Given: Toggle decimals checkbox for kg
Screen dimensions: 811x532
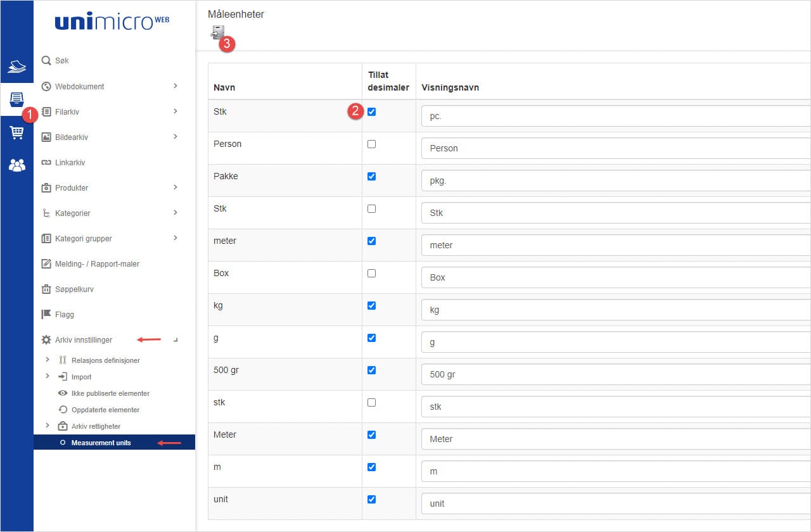Looking at the screenshot, I should [371, 305].
